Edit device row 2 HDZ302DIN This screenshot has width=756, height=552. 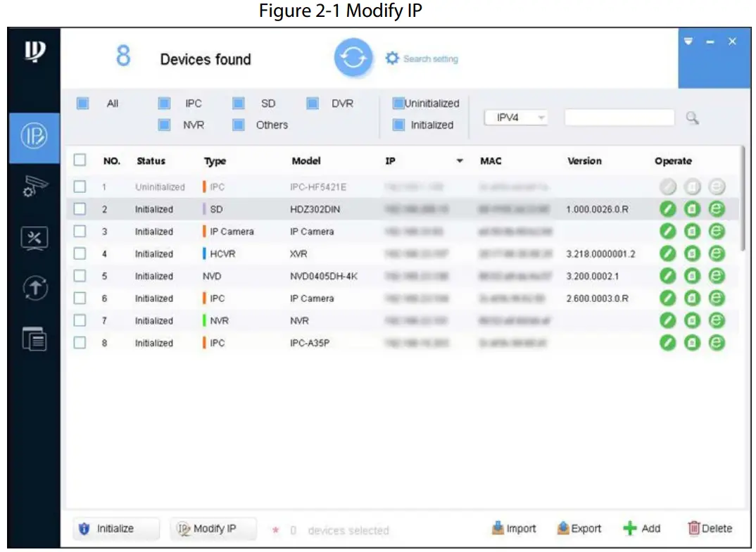click(668, 209)
